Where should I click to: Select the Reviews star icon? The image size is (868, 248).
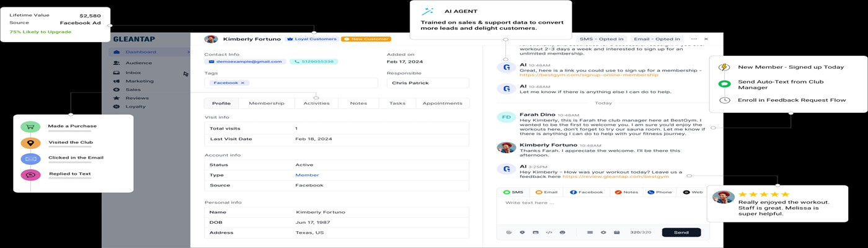(x=117, y=98)
